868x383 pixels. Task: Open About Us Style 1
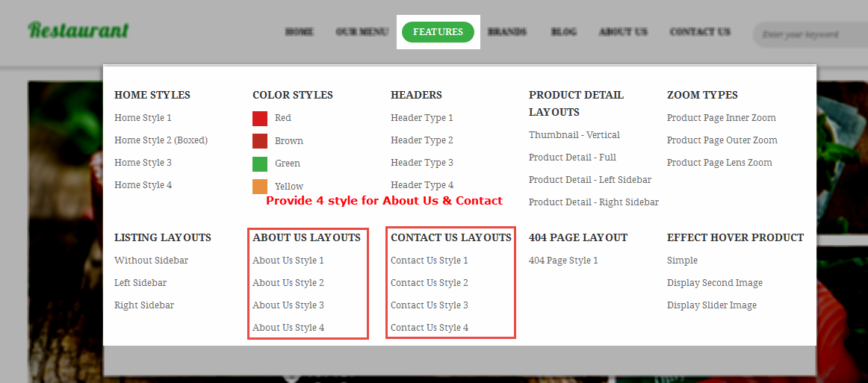[x=288, y=261]
